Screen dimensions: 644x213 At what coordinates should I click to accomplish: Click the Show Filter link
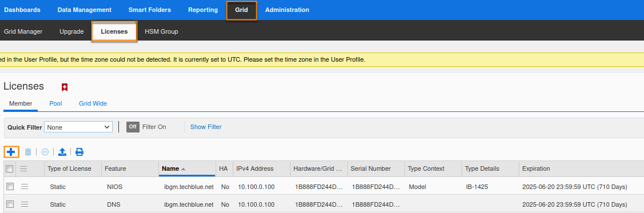[206, 127]
